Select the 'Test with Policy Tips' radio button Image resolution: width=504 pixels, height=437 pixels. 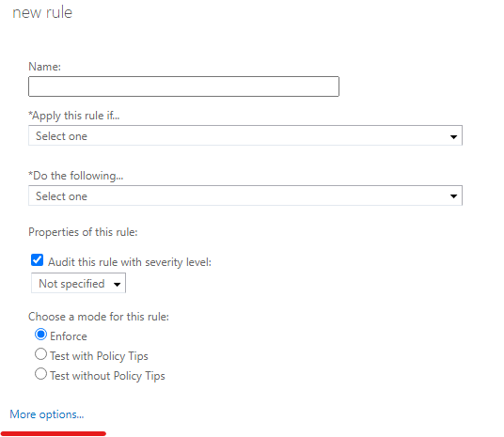pyautogui.click(x=40, y=354)
